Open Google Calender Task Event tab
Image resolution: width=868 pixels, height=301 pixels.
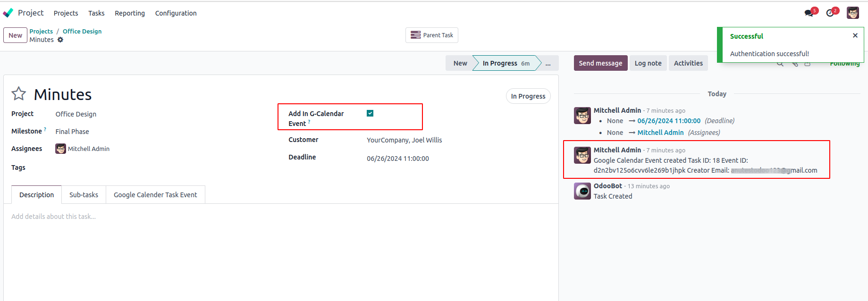coord(155,195)
